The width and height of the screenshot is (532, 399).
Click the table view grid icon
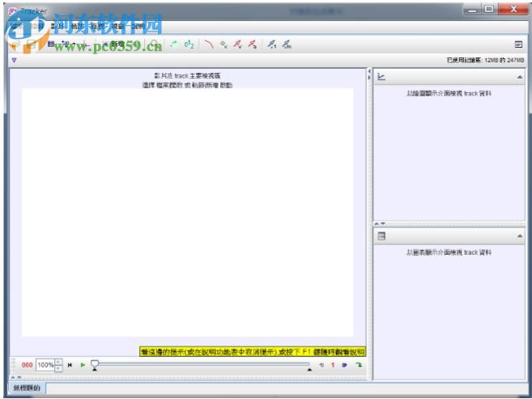point(381,236)
